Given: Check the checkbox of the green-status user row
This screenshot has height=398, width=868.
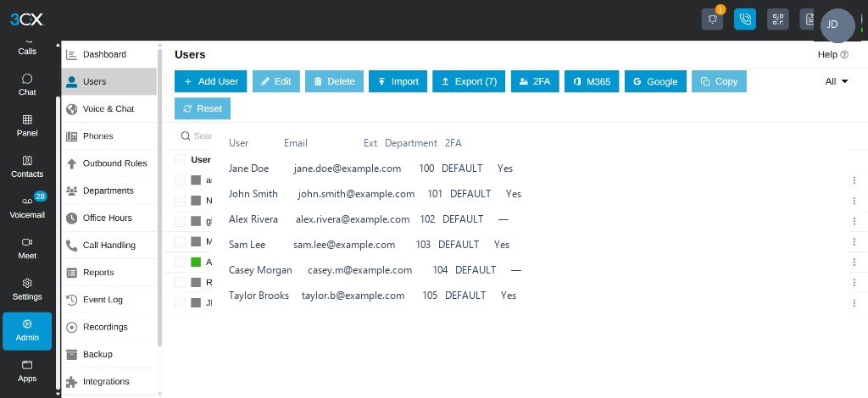Looking at the screenshot, I should point(180,262).
